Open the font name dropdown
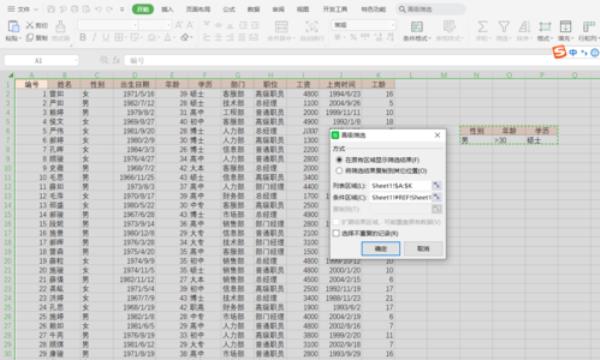The image size is (600, 360). [135, 25]
